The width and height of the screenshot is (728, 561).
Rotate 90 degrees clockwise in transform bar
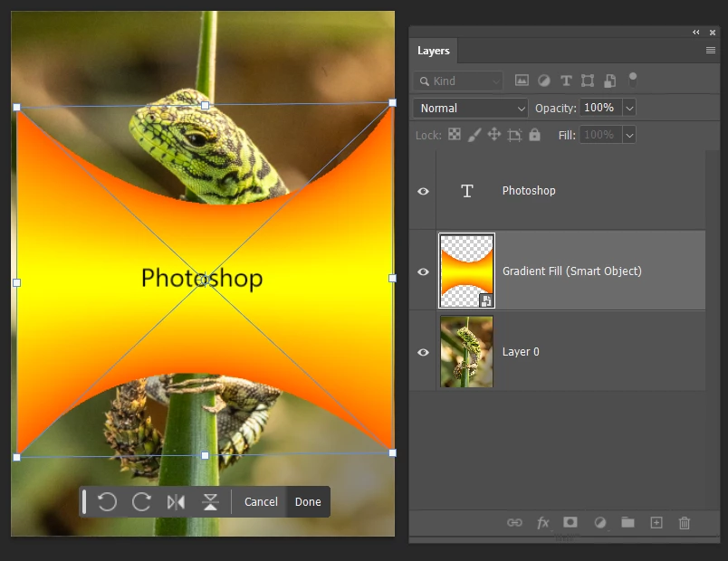[x=141, y=501]
